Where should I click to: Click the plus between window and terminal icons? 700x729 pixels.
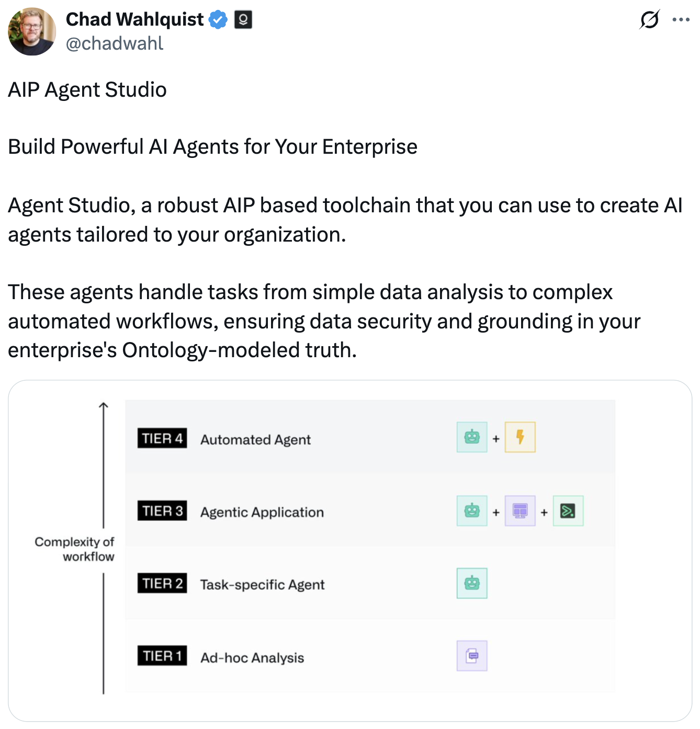(544, 511)
